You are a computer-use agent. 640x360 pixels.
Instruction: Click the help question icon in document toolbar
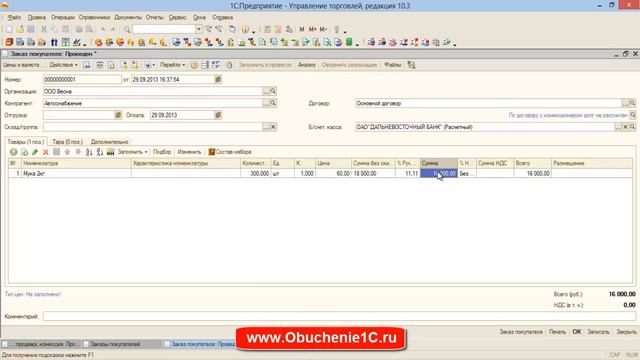[194, 65]
